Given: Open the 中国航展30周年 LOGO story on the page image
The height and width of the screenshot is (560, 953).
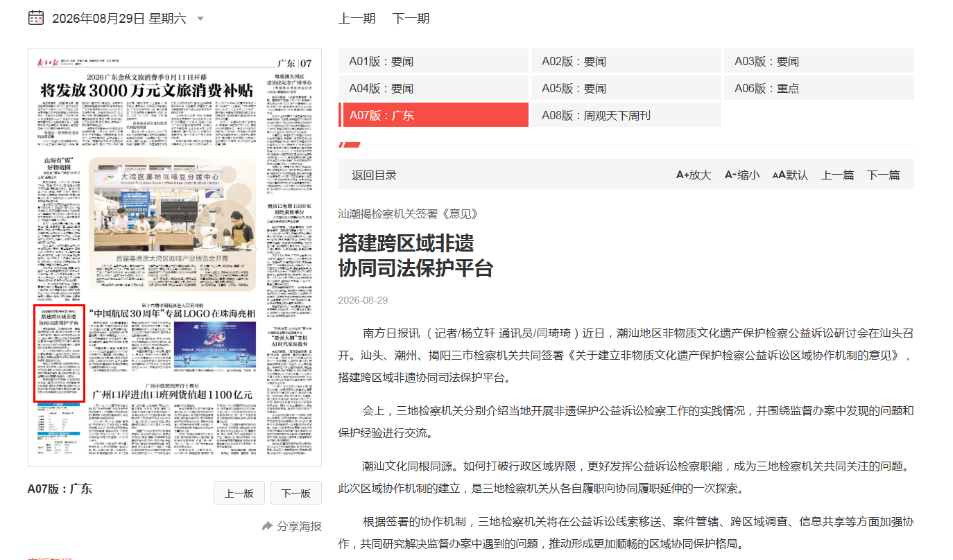Looking at the screenshot, I should [x=172, y=314].
